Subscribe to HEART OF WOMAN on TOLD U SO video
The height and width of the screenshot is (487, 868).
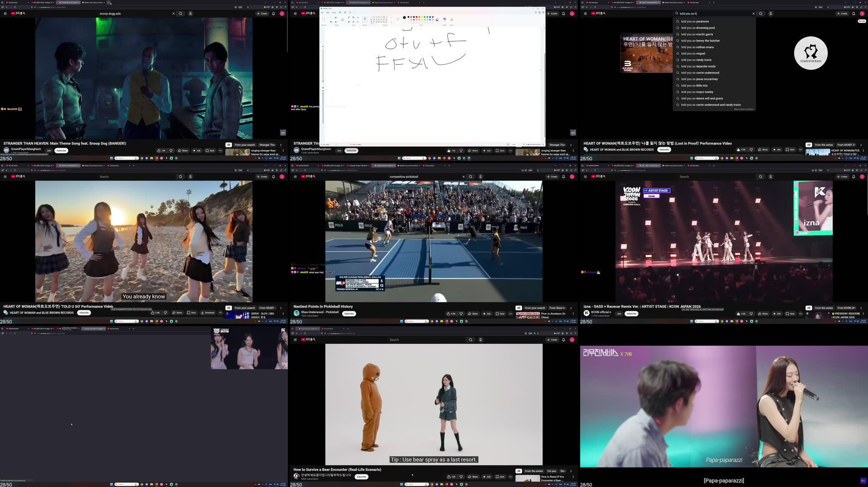84,313
